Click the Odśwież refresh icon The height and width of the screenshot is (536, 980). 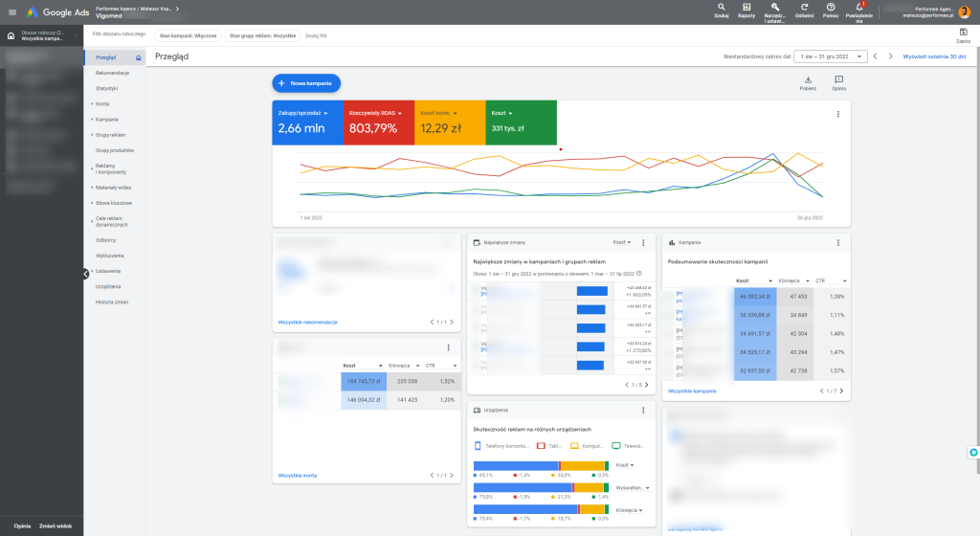tap(804, 8)
